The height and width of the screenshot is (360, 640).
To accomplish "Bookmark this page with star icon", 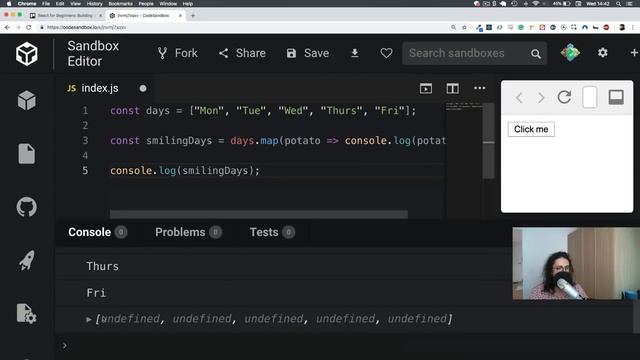I will pyautogui.click(x=464, y=27).
